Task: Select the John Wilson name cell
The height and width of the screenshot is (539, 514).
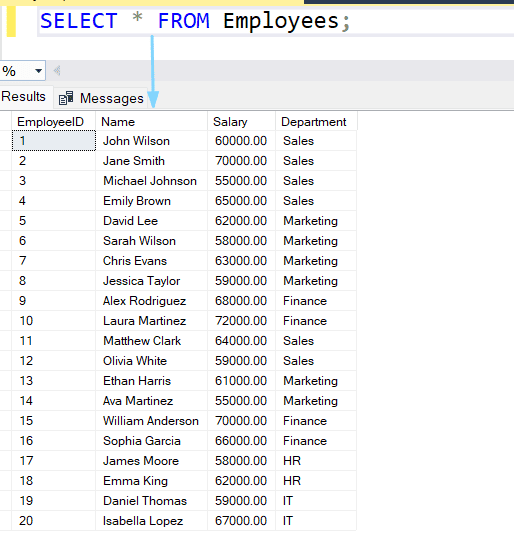Action: (x=152, y=141)
